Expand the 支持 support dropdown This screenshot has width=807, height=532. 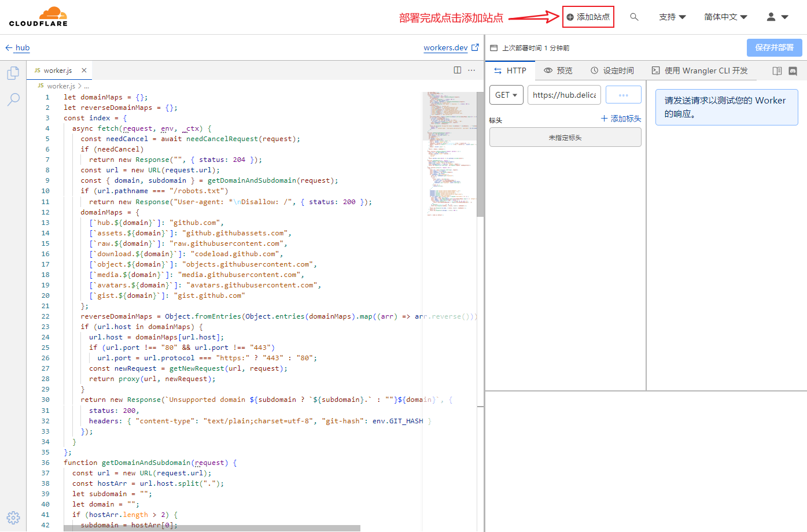click(672, 17)
